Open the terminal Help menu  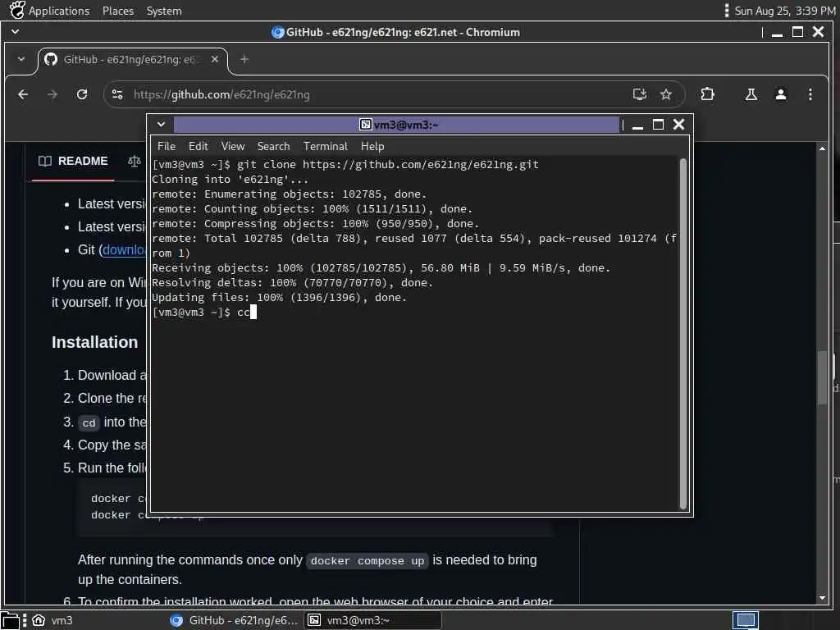pyautogui.click(x=372, y=146)
